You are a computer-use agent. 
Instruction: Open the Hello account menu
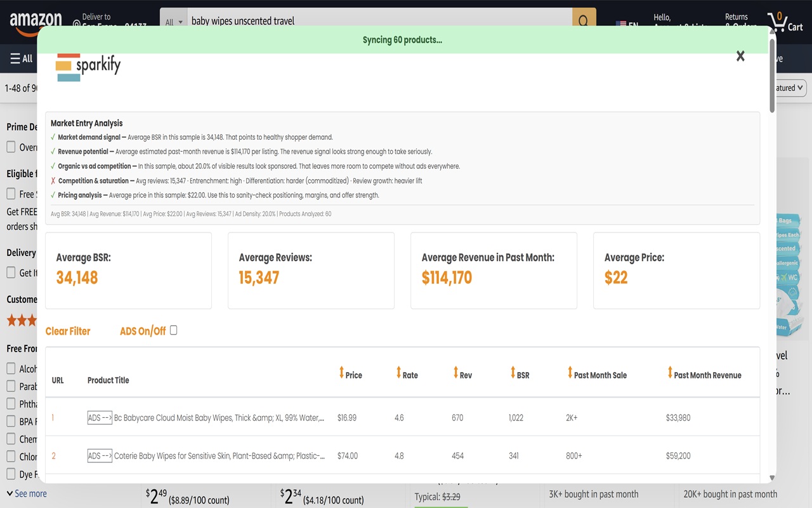[679, 22]
